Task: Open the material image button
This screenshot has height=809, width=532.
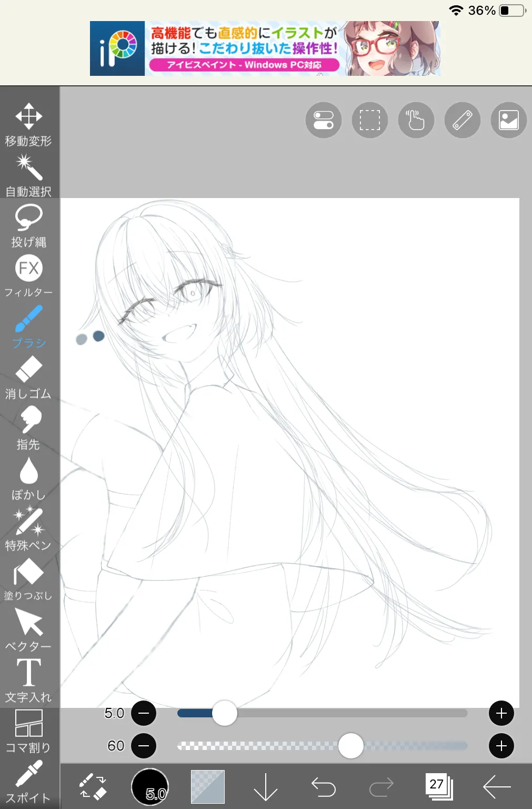Action: (509, 120)
